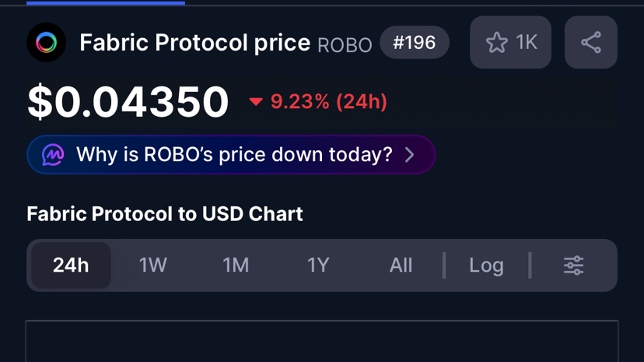Toggle the Log scale option

click(486, 265)
